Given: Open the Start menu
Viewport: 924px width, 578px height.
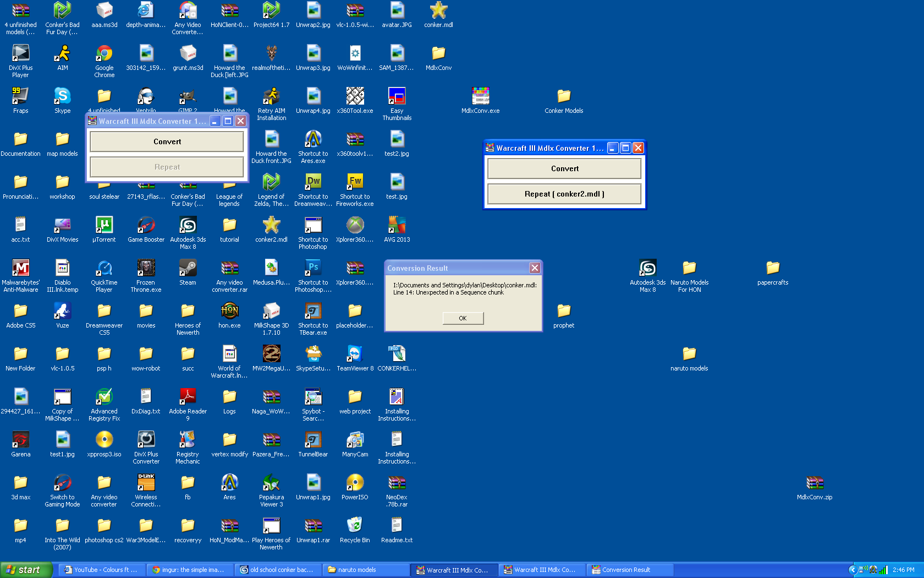Looking at the screenshot, I should click(26, 570).
